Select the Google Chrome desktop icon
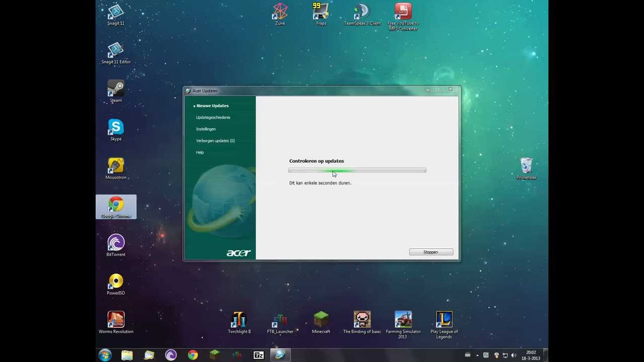The height and width of the screenshot is (362, 644). 116,207
